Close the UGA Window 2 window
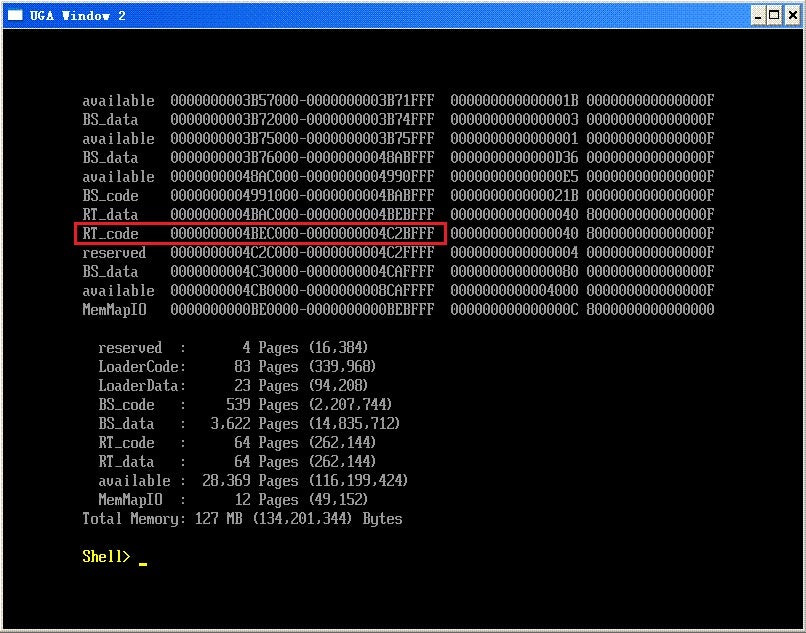Viewport: 806px width, 633px height. coord(790,15)
